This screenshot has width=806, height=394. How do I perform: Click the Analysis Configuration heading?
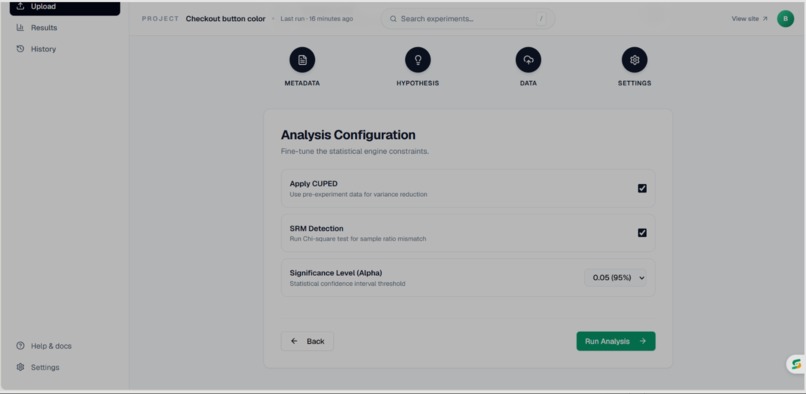tap(348, 135)
